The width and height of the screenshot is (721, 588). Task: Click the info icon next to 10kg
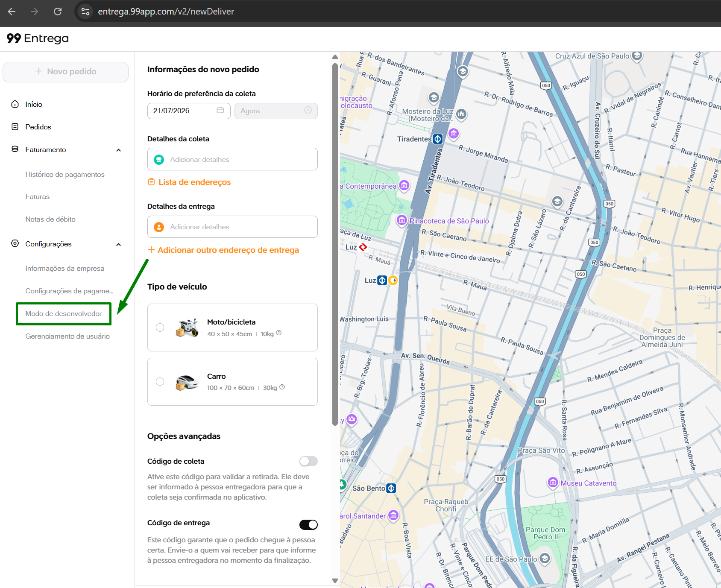pyautogui.click(x=279, y=333)
